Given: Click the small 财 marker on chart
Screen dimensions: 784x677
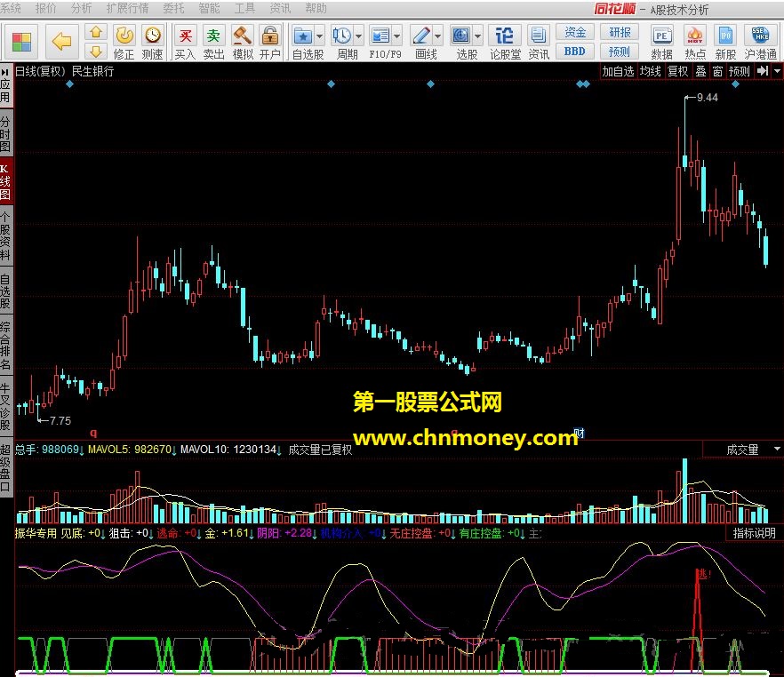Looking at the screenshot, I should [579, 433].
